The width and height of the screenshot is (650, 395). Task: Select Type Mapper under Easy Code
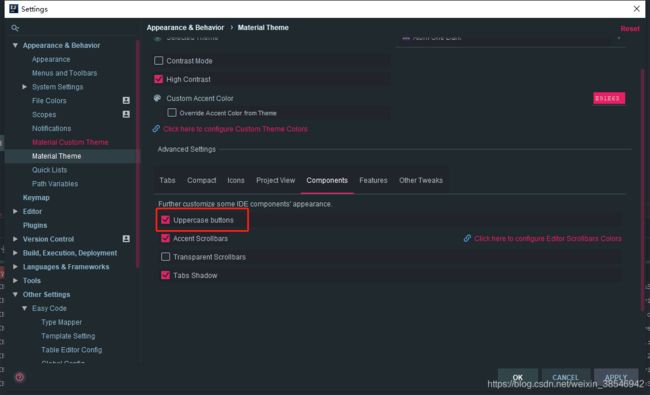pos(61,322)
